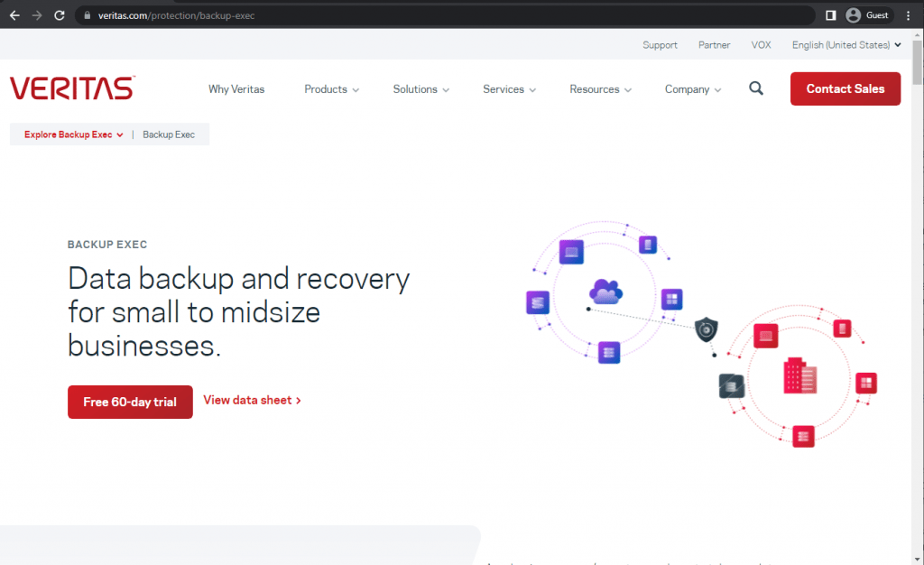924x565 pixels.
Task: Expand the Products dropdown menu
Action: (331, 89)
